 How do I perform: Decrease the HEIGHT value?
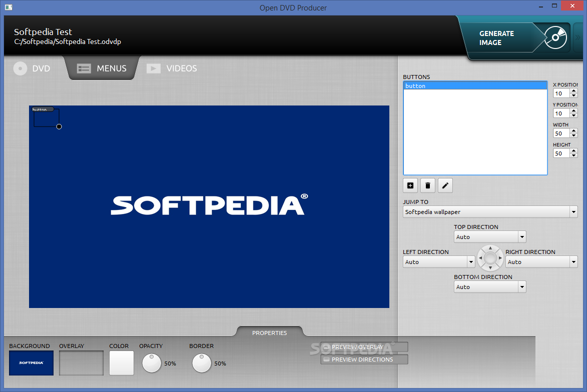(573, 155)
